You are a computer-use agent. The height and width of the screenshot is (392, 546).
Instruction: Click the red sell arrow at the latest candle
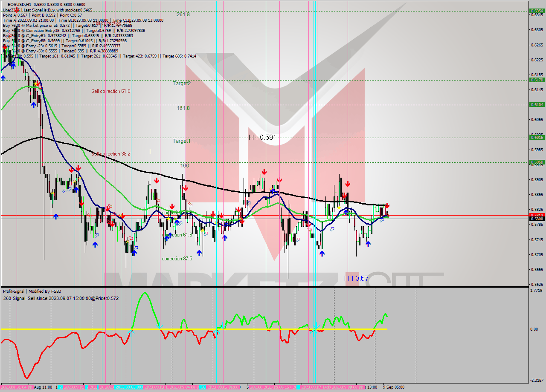point(386,205)
